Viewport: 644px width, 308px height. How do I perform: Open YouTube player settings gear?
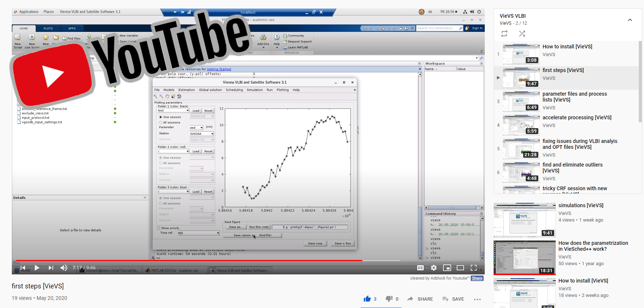[x=434, y=268]
